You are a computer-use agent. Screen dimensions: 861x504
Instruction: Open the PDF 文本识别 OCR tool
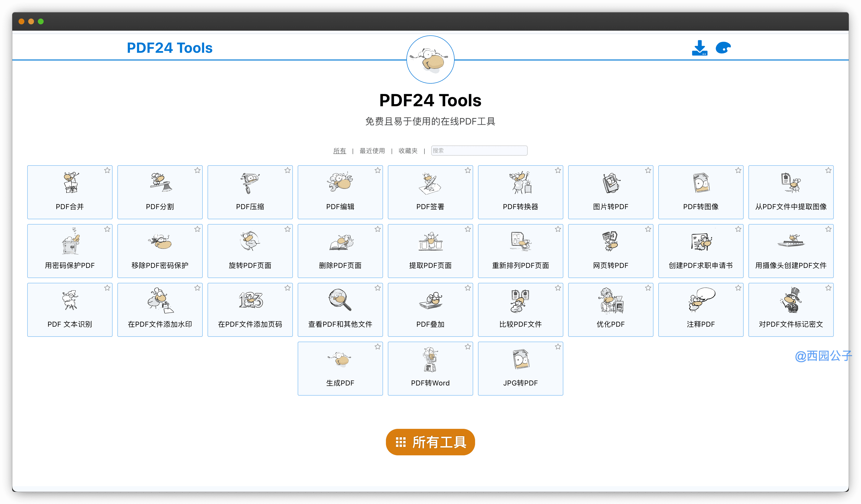coord(70,310)
